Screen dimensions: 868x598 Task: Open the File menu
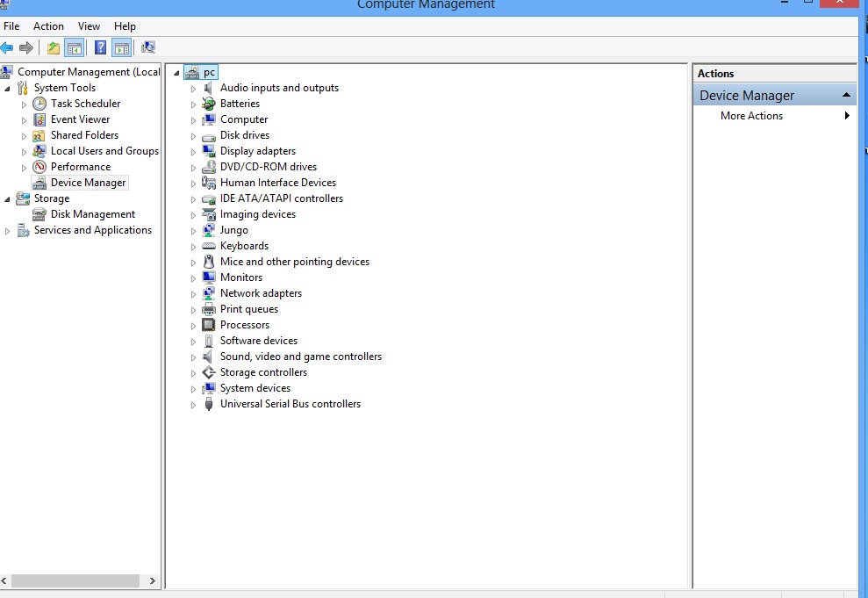(11, 26)
